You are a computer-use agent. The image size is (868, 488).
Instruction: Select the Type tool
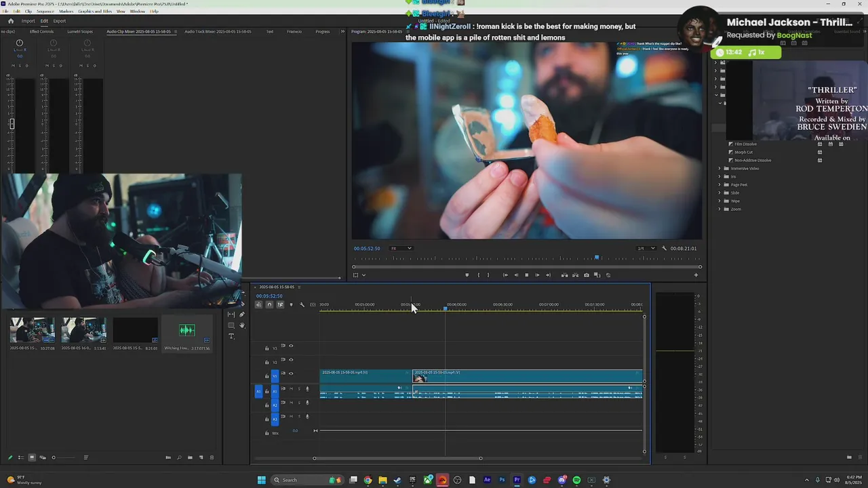pyautogui.click(x=231, y=336)
